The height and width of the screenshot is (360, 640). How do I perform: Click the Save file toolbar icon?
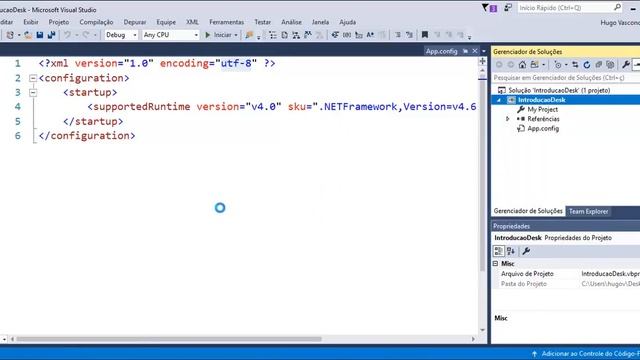[x=40, y=35]
